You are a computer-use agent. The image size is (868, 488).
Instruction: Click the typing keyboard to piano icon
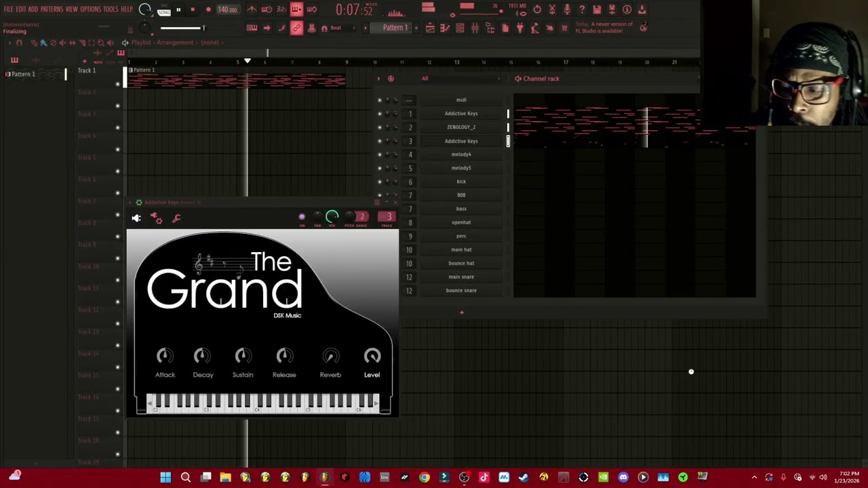point(252,28)
